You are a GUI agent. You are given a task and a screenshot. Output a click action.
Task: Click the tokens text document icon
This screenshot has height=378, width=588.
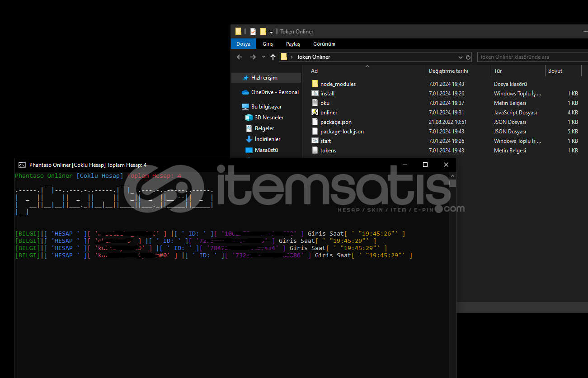(x=315, y=150)
